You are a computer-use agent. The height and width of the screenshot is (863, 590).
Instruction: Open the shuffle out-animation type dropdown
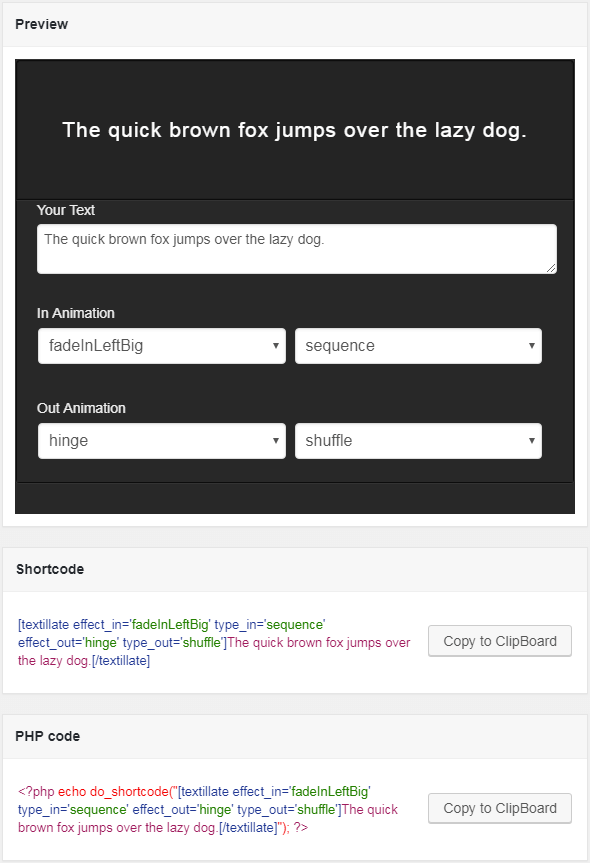pos(418,440)
